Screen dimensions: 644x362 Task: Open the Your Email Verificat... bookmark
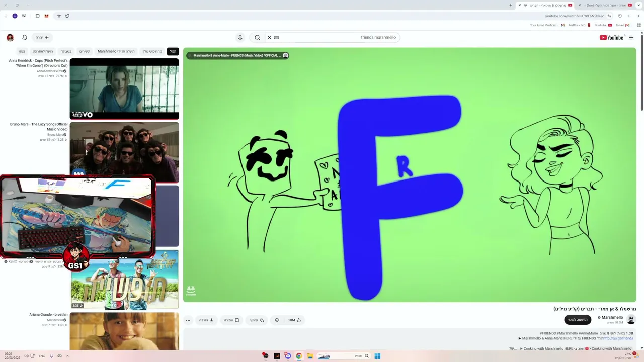[x=547, y=25]
